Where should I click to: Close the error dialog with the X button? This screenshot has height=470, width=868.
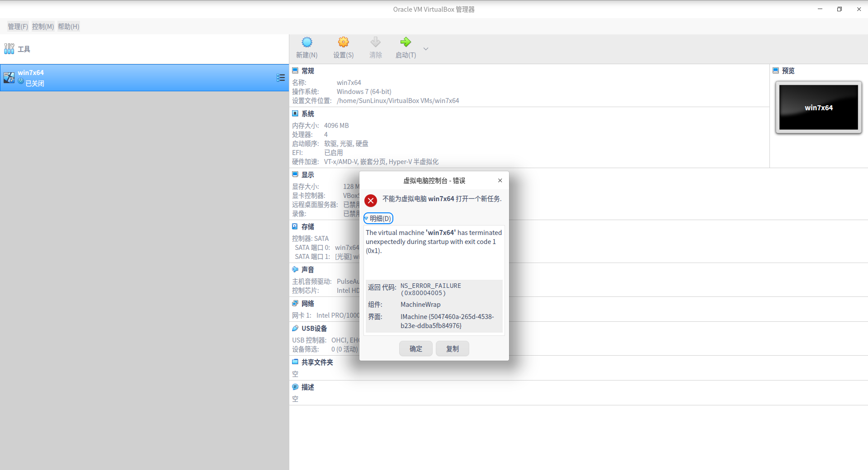coord(500,180)
